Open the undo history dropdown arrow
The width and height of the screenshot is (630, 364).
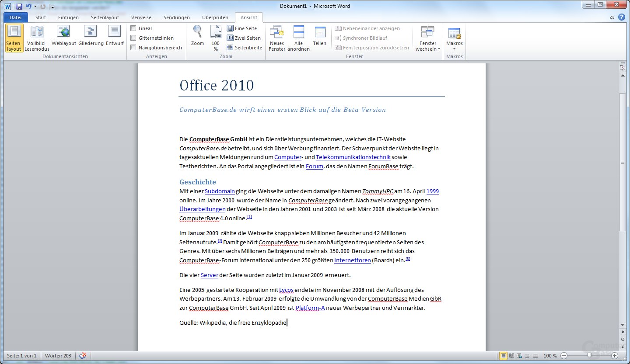pos(35,7)
